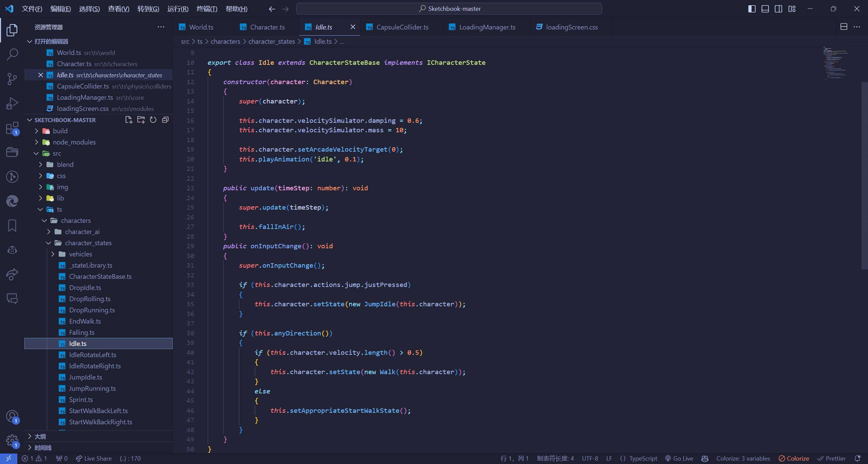Open notifications bell in status bar
This screenshot has width=868, height=464.
pos(857,458)
